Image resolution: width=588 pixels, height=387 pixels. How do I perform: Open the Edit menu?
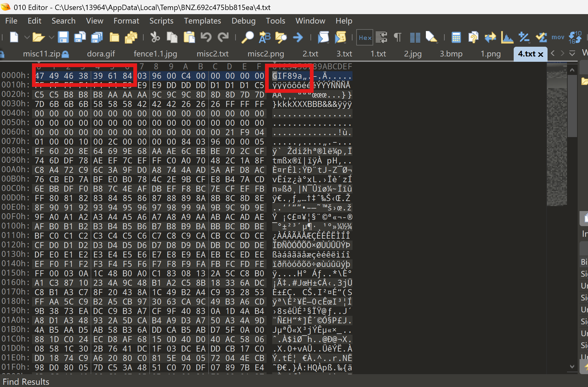click(x=34, y=21)
